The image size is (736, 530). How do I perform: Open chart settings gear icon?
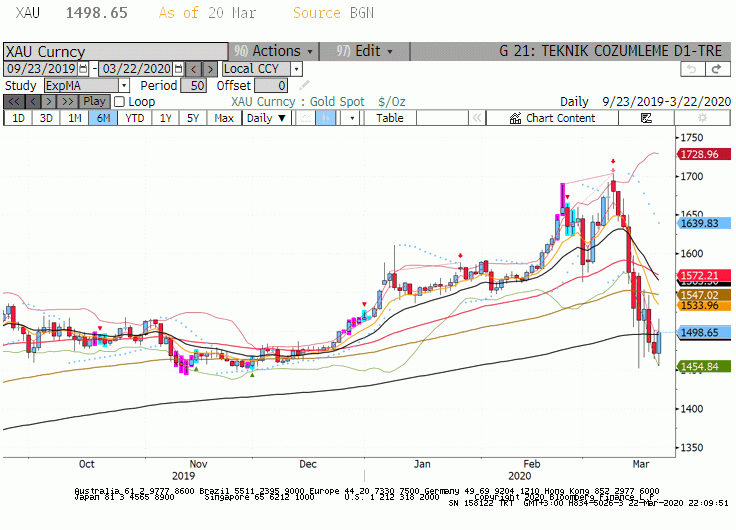pyautogui.click(x=702, y=118)
